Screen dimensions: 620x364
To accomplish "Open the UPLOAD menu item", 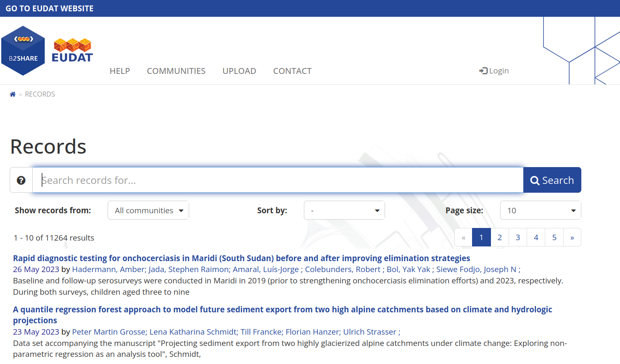I will (239, 71).
